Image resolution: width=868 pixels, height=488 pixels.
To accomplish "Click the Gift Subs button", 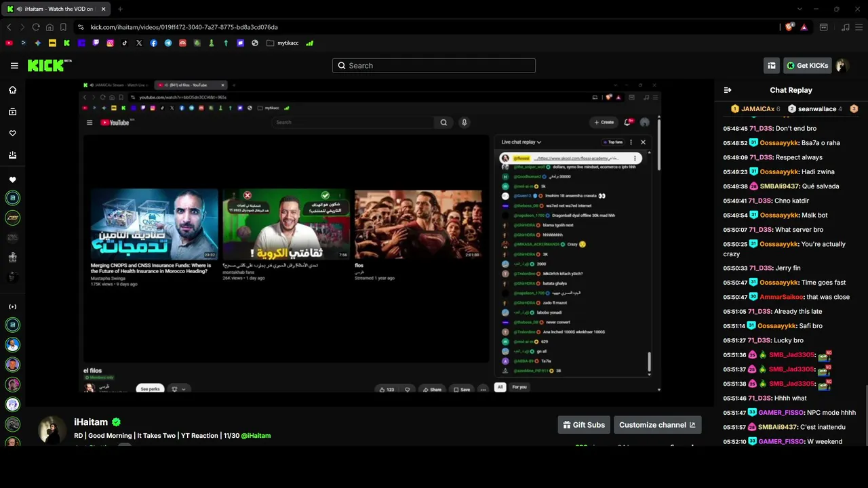I will coord(584,425).
